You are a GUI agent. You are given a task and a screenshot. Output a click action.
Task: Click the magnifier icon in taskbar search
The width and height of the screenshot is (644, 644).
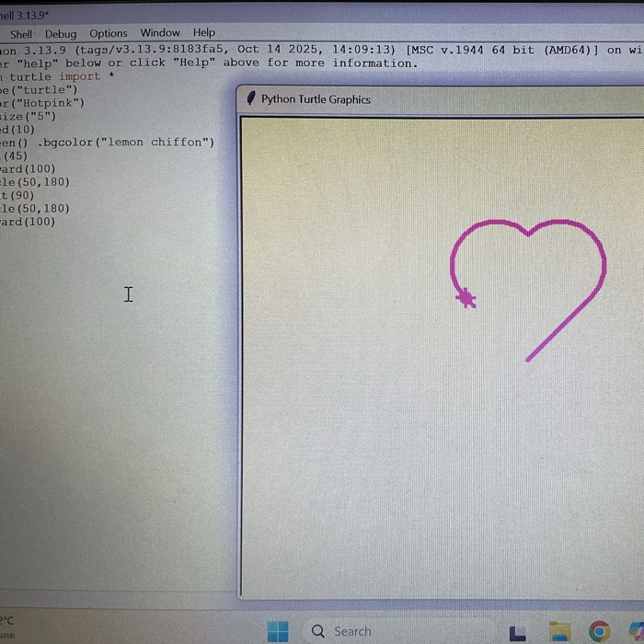pyautogui.click(x=318, y=631)
